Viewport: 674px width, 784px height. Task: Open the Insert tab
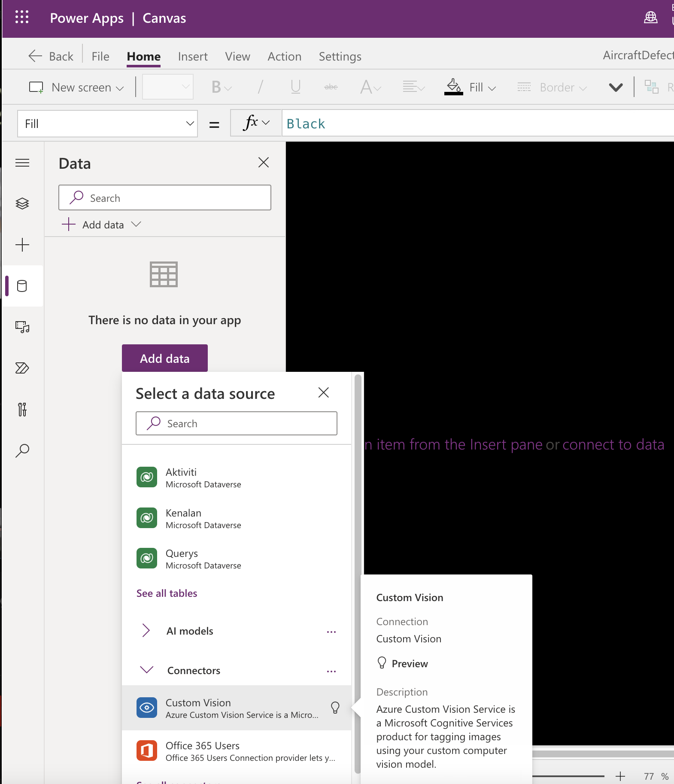coord(193,56)
